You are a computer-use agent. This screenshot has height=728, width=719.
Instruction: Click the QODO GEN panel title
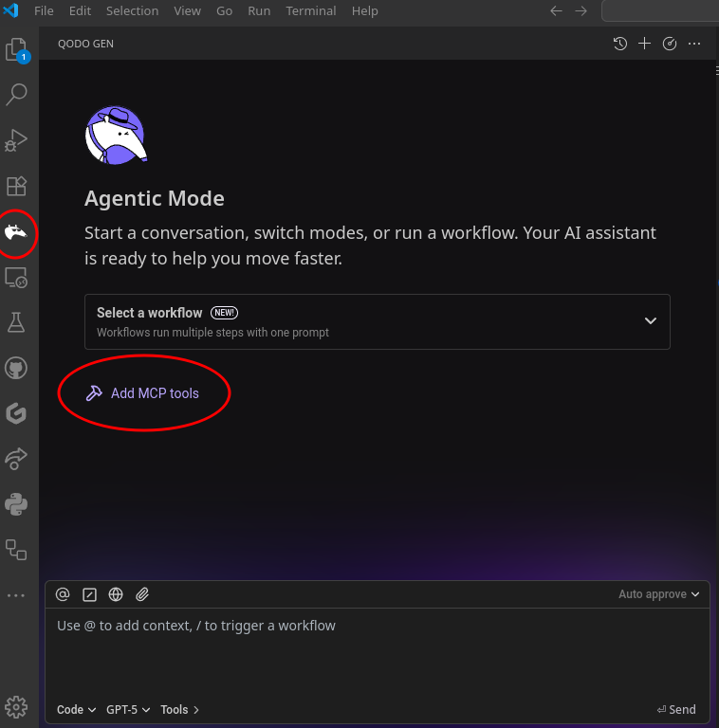point(85,44)
